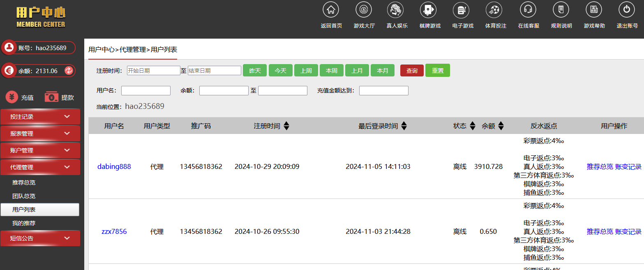This screenshot has height=270, width=644.
Task: Open 我的推荐 sidebar item
Action: [x=24, y=223]
